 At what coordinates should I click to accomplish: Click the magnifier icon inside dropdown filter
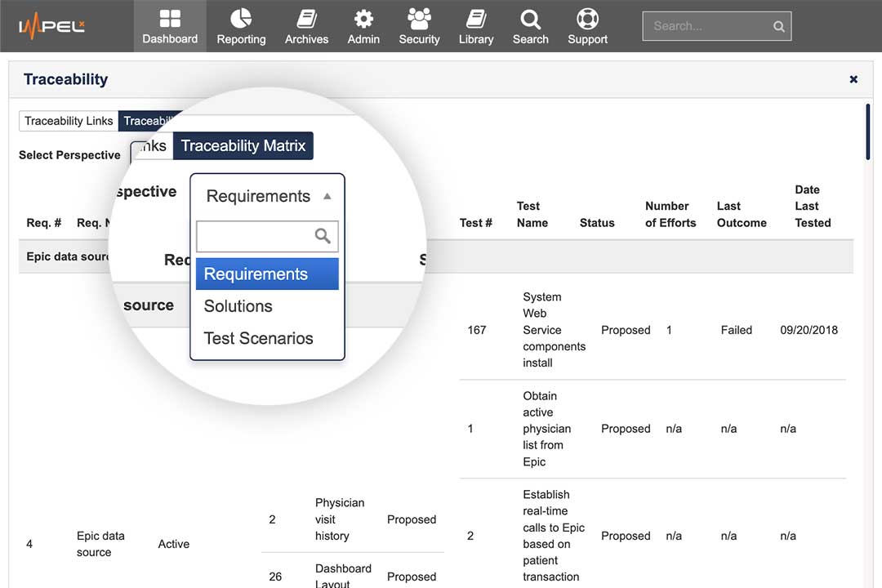pyautogui.click(x=323, y=236)
